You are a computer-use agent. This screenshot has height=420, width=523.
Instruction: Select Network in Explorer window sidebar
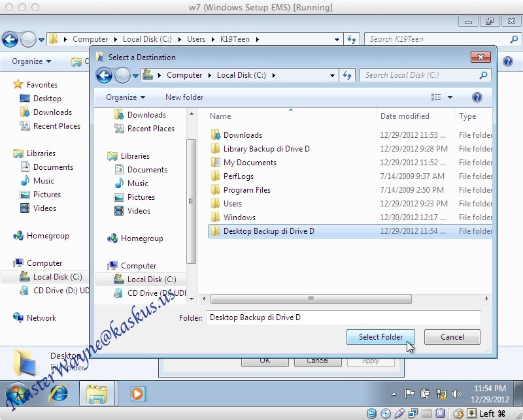pos(35,317)
